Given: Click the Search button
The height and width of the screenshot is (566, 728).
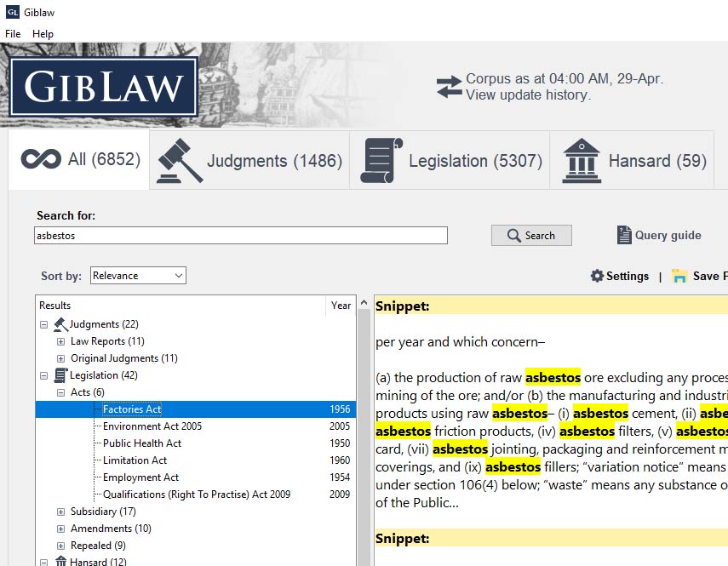Looking at the screenshot, I should 531,235.
